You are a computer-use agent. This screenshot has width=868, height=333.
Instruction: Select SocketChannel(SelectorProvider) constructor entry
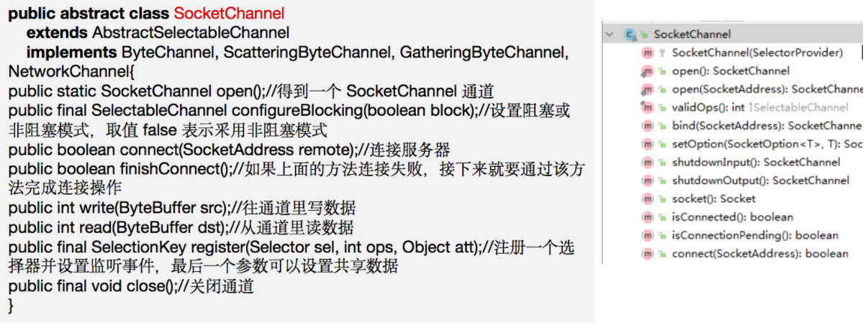tap(757, 53)
